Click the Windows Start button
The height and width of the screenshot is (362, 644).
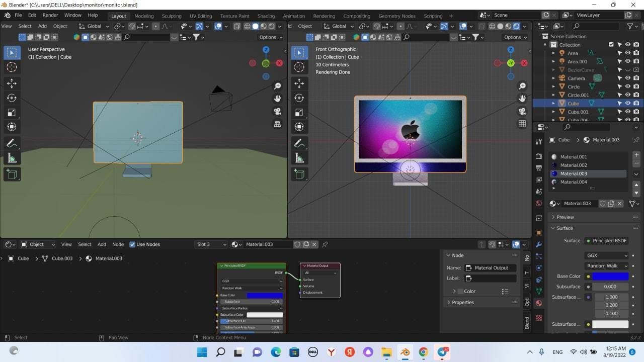pos(202,352)
